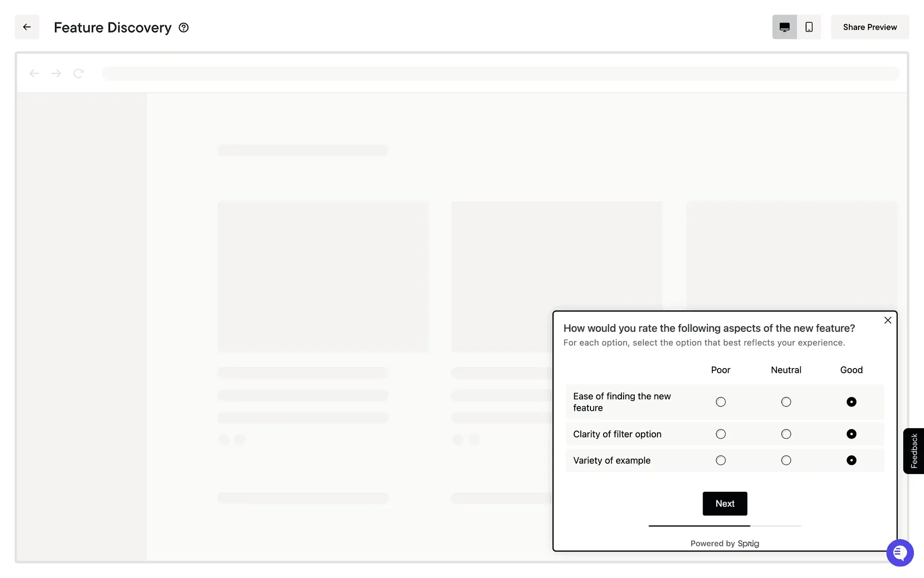The width and height of the screenshot is (924, 578).
Task: Click the mock browser address bar
Action: coord(500,73)
